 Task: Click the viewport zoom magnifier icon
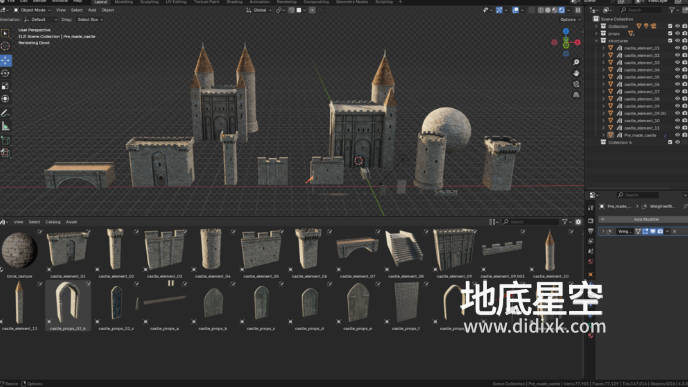576,62
